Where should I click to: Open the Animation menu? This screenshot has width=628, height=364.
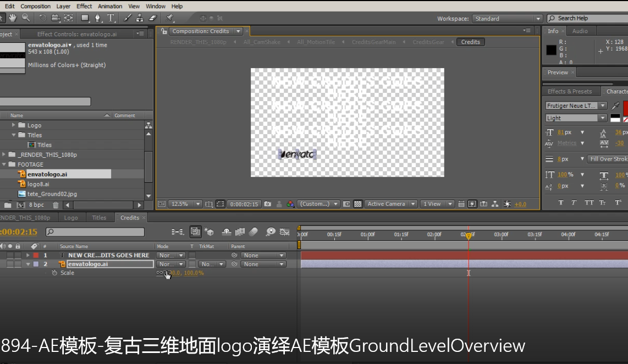[110, 7]
